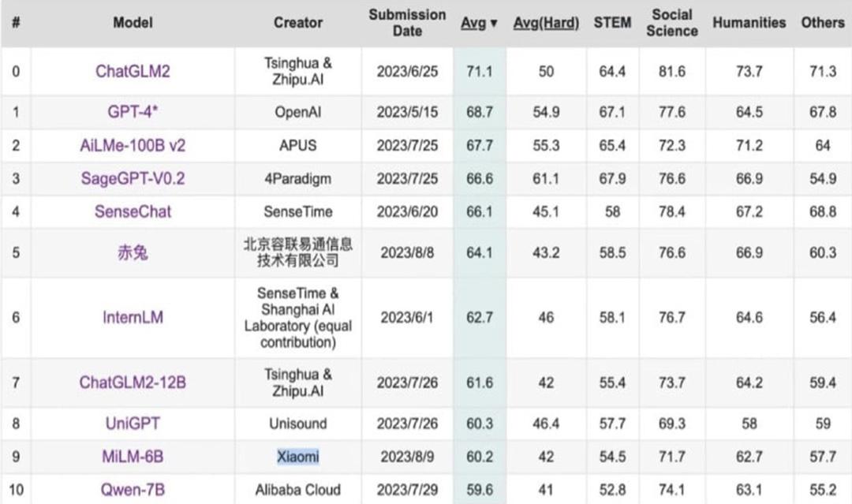Click the 2023/5/15 submission date cell
Viewport: 852px width, 504px height.
click(407, 112)
